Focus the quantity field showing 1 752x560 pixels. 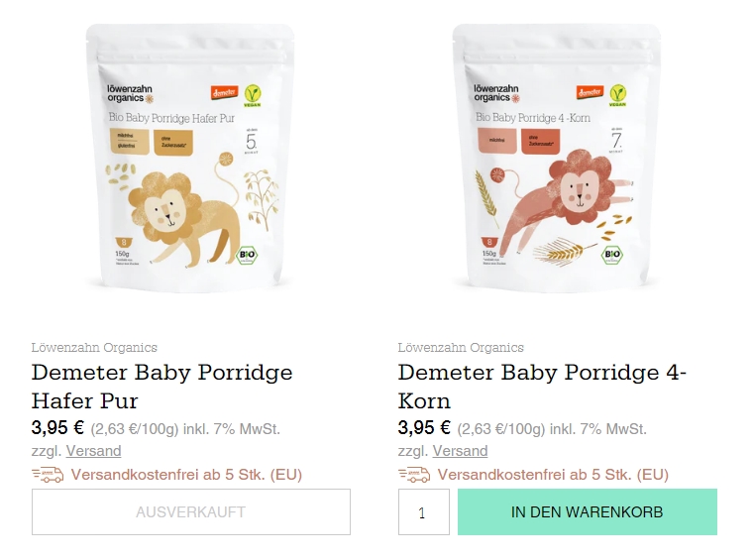pyautogui.click(x=423, y=512)
